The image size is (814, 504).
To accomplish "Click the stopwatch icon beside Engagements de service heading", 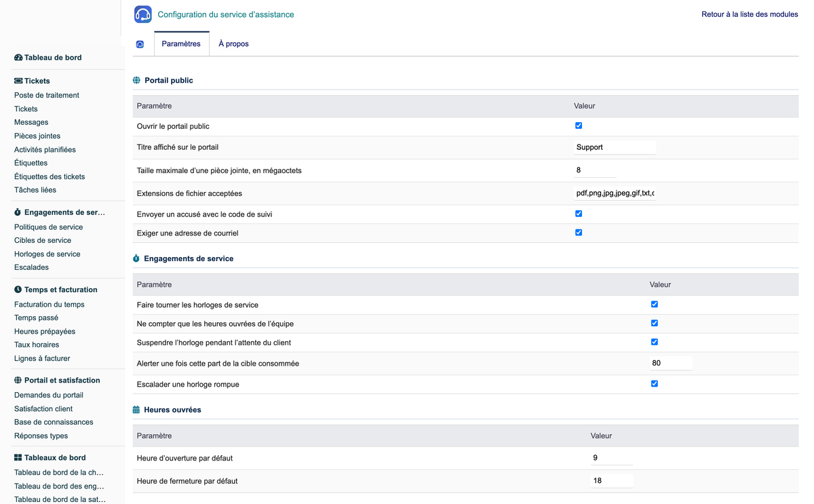I will click(136, 258).
